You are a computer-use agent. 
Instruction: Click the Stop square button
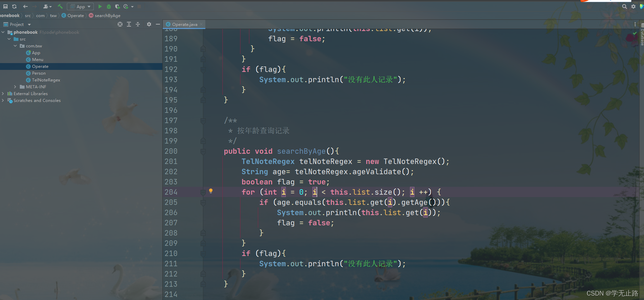coord(139,6)
